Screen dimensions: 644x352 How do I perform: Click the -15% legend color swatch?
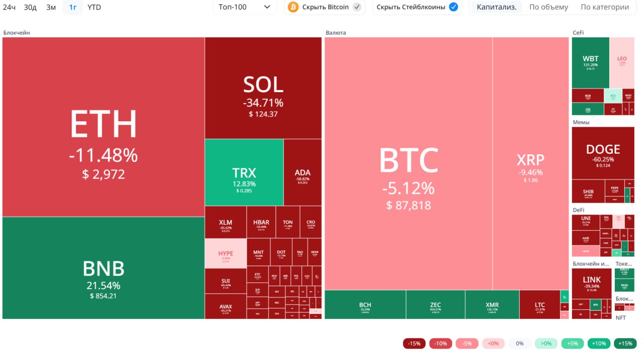point(415,343)
